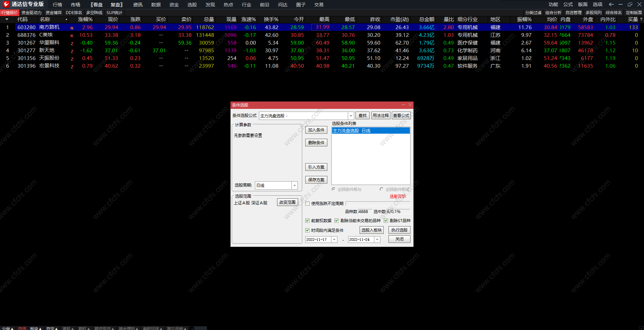This screenshot has width=644, height=330.
Task: Click the 用法注释 button
Action: [381, 116]
